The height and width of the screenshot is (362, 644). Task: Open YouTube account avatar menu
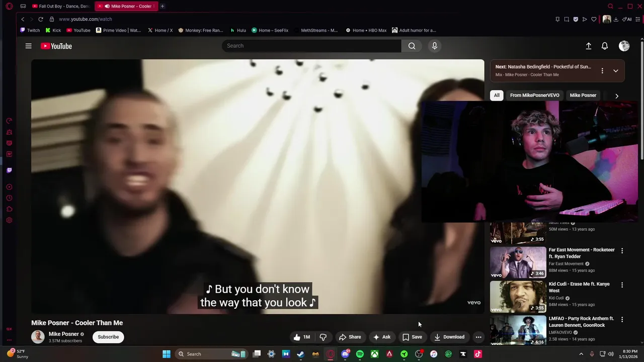pos(624,46)
